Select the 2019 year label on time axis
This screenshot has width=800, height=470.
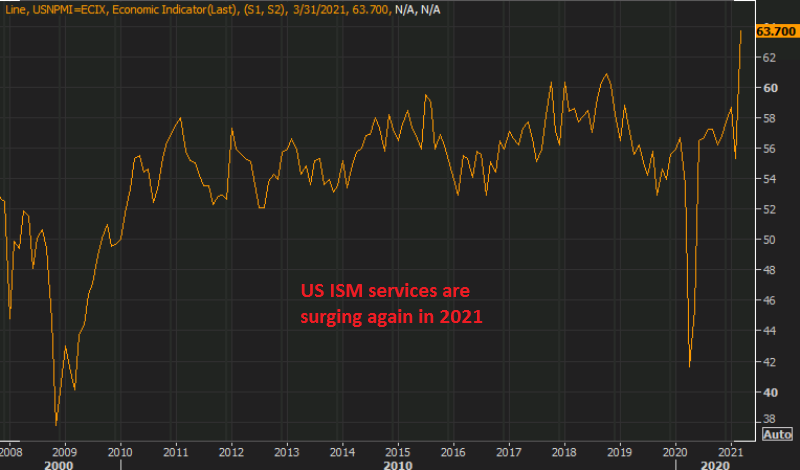619,452
